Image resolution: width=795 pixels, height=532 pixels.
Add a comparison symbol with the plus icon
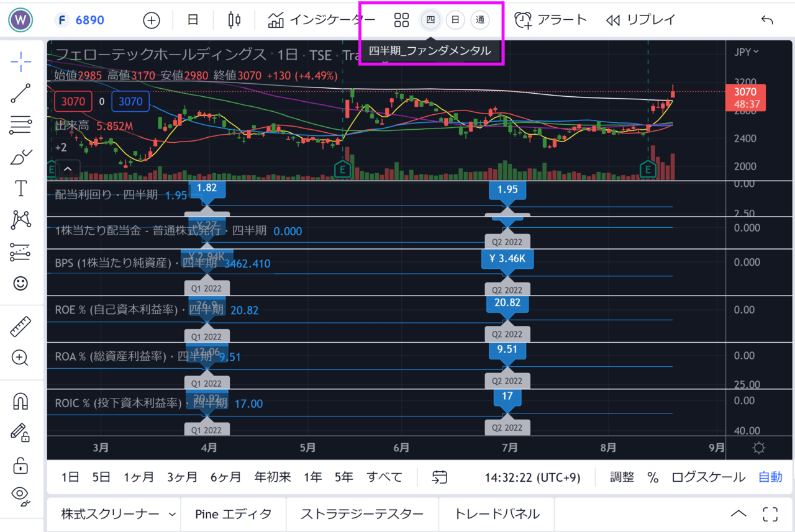click(152, 20)
